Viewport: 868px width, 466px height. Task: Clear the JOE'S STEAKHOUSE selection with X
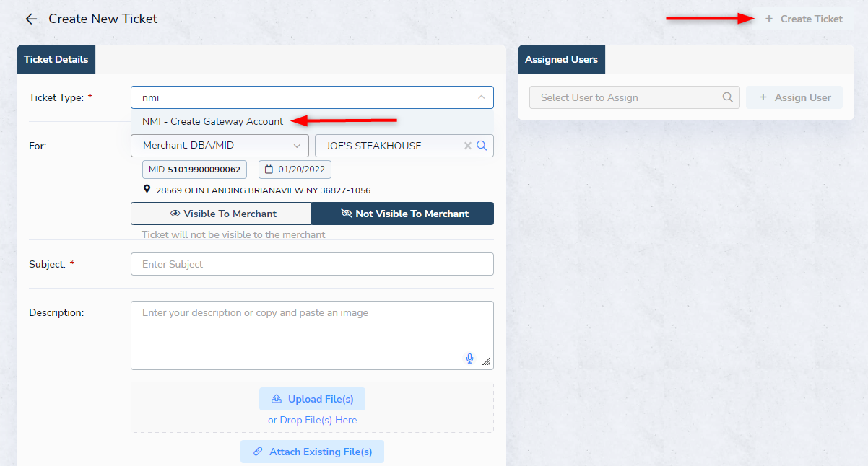coord(467,146)
